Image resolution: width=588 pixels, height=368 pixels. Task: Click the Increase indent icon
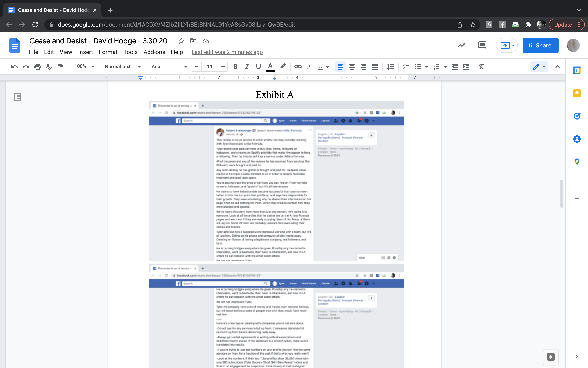click(466, 67)
